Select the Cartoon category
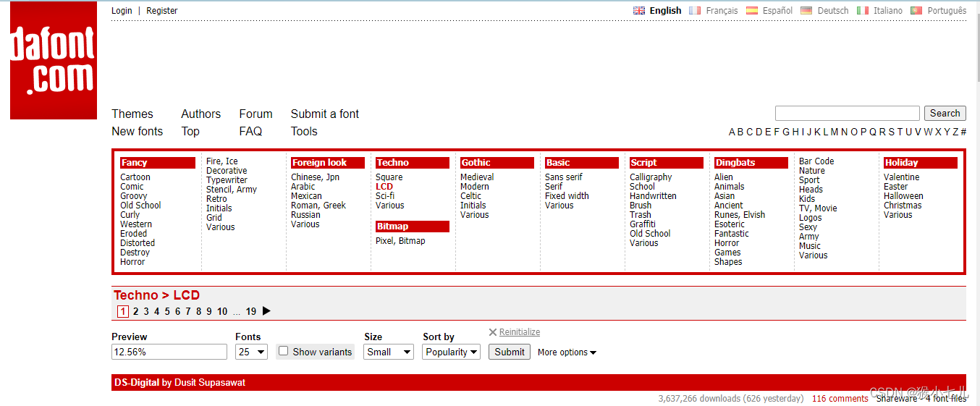Viewport: 980px width, 406px height. pos(135,177)
